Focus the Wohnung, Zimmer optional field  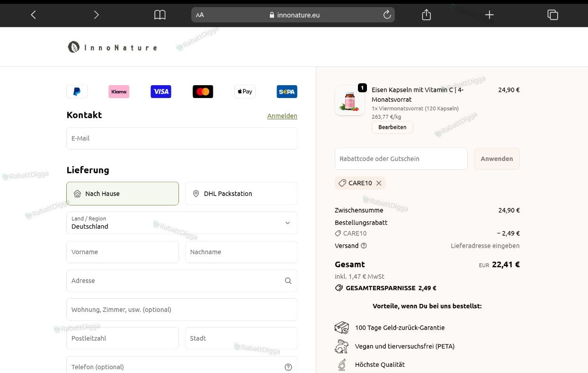pyautogui.click(x=182, y=310)
